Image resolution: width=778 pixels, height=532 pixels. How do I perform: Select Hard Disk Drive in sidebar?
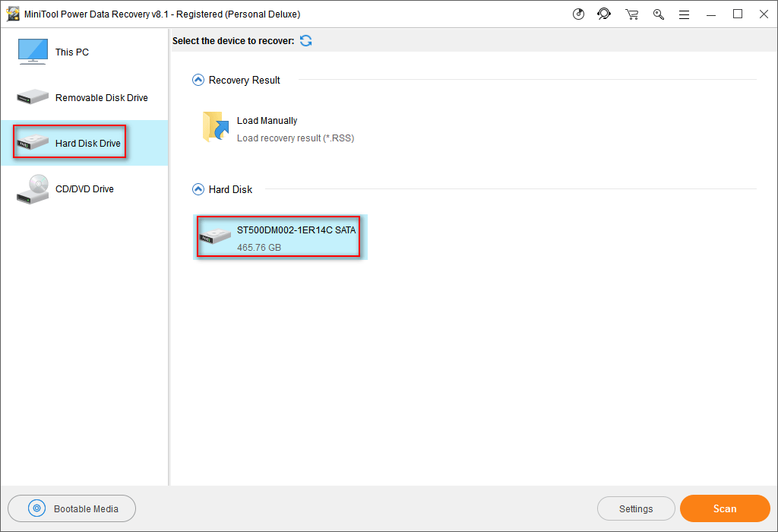point(84,143)
